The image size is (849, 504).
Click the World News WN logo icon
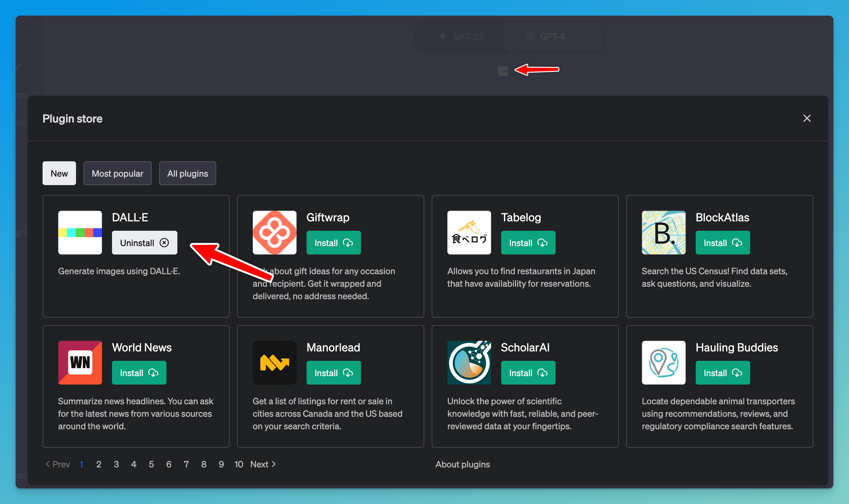(80, 363)
